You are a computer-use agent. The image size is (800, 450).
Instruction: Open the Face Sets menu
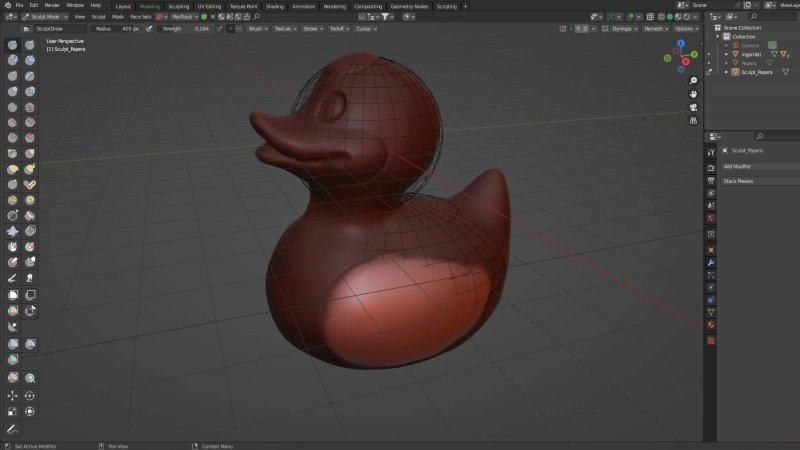click(x=141, y=17)
